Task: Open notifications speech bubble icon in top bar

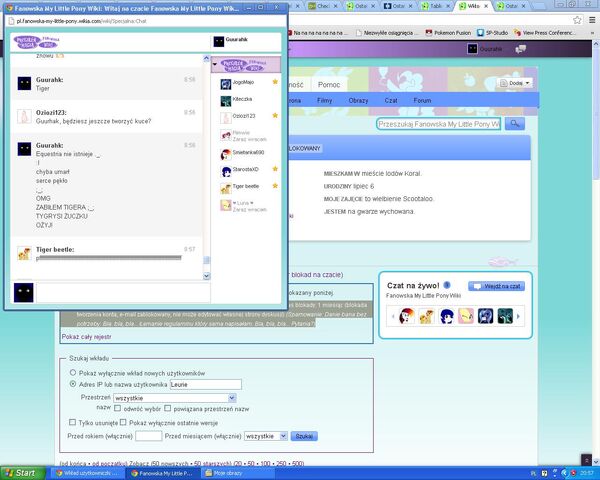Action: (x=520, y=49)
